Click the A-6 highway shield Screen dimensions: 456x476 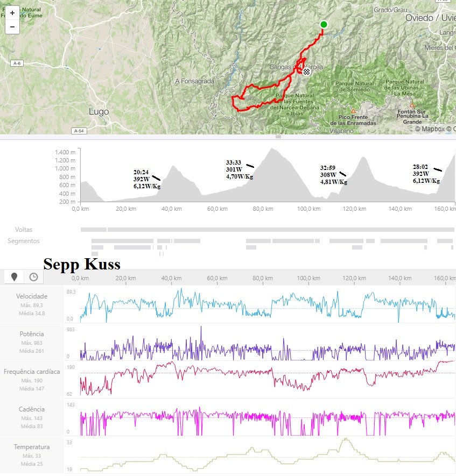(x=16, y=63)
